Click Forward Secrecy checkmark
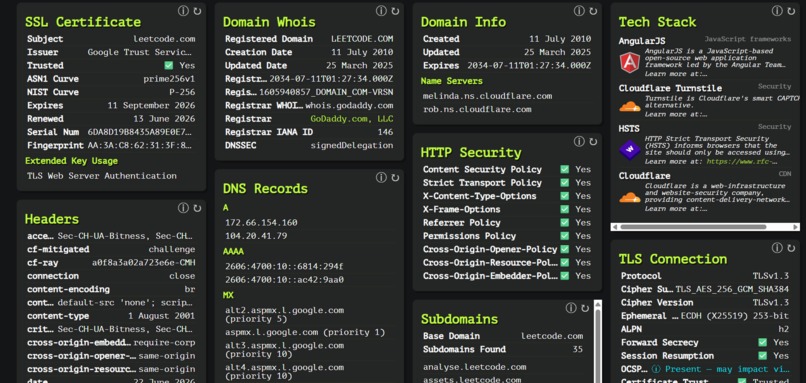The height and width of the screenshot is (383, 806). [x=762, y=342]
